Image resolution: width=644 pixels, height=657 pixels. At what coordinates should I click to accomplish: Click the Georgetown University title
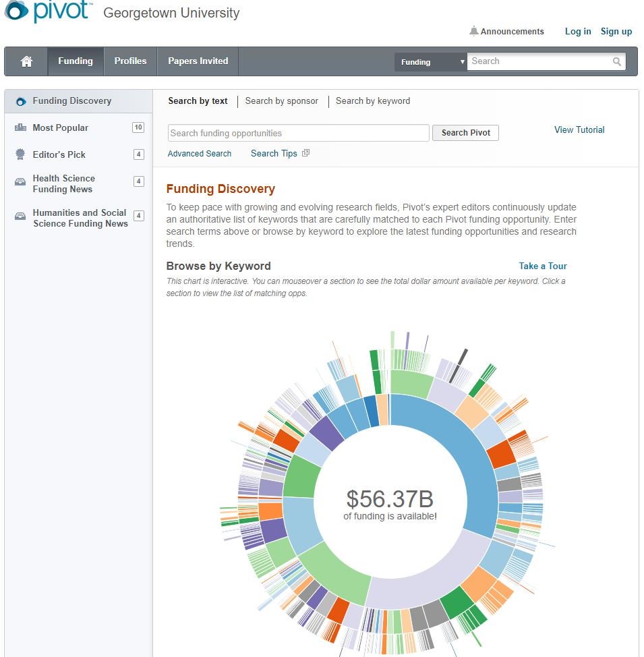171,13
